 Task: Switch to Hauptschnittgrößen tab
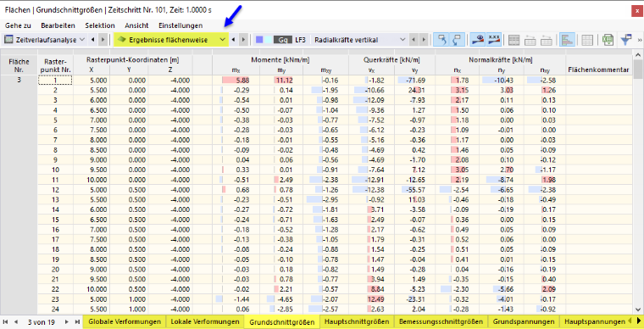pos(357,321)
